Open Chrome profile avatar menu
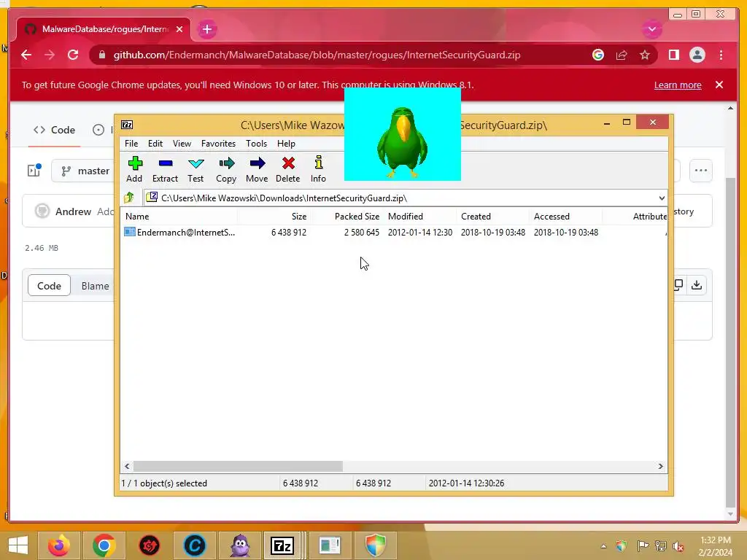This screenshot has height=560, width=747. point(697,55)
